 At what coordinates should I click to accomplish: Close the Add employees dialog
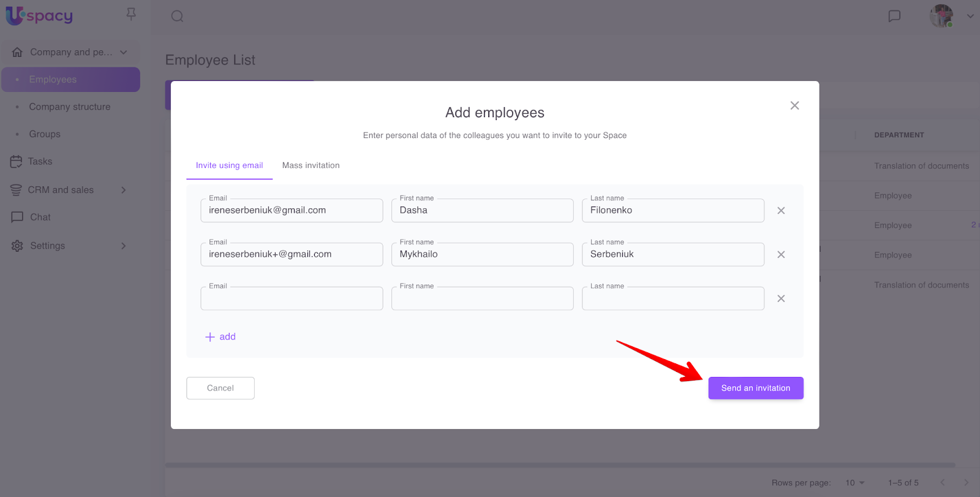click(794, 105)
